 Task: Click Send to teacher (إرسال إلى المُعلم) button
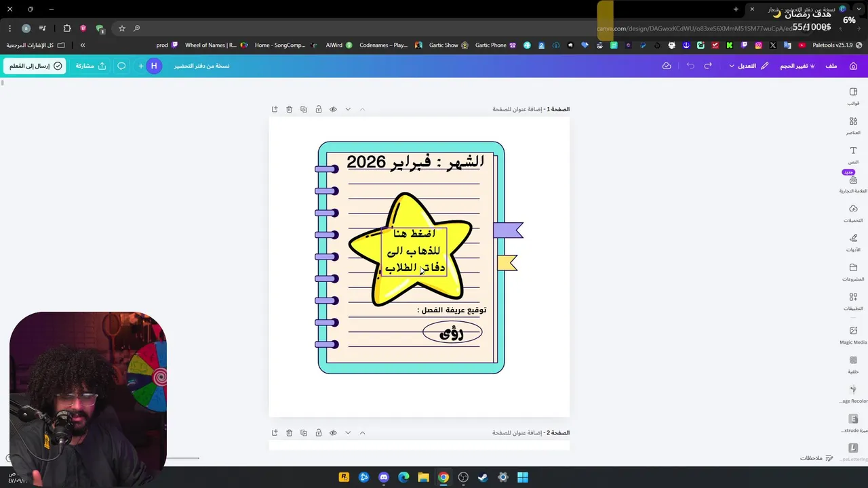[x=36, y=66]
